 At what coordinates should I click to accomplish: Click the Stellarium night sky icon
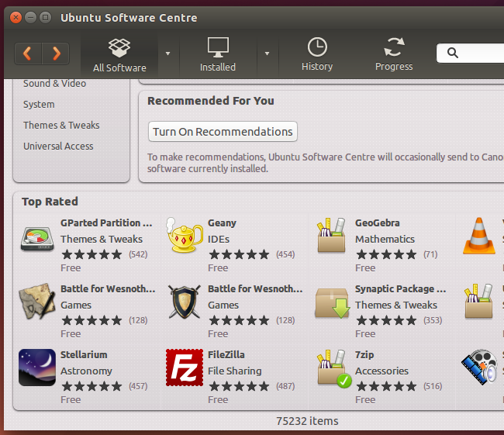point(37,368)
